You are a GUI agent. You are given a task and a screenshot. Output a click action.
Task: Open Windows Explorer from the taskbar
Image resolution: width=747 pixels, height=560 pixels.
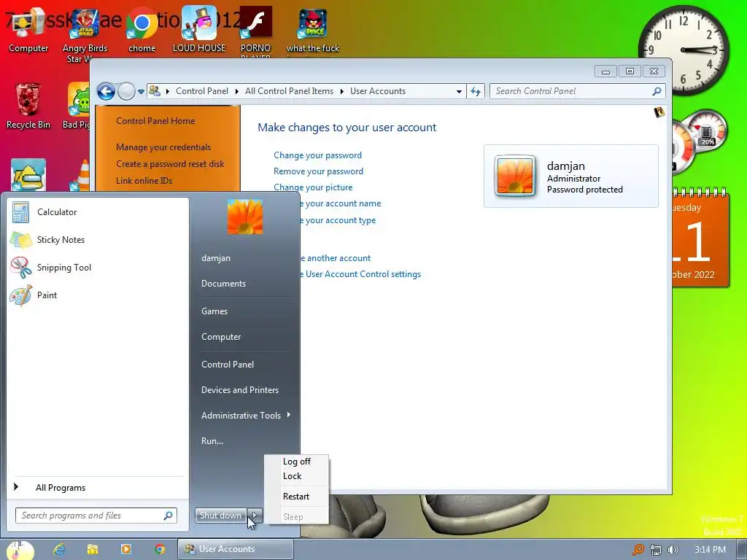coord(93,549)
